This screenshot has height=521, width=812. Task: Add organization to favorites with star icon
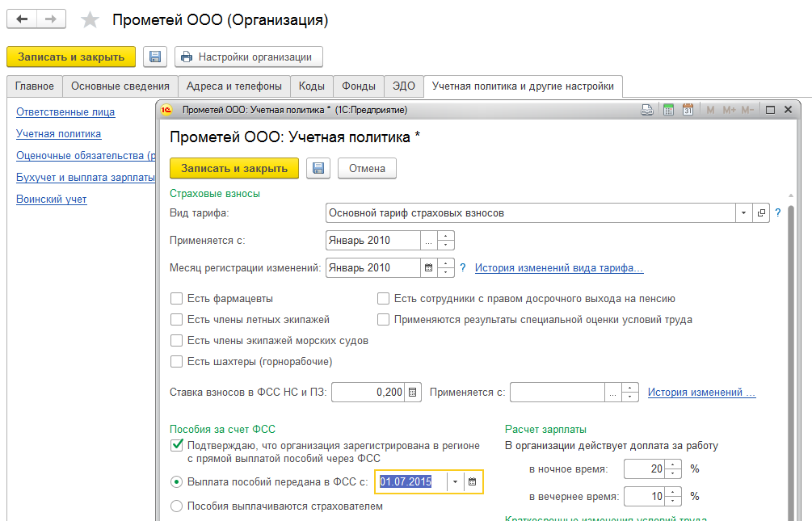point(90,20)
